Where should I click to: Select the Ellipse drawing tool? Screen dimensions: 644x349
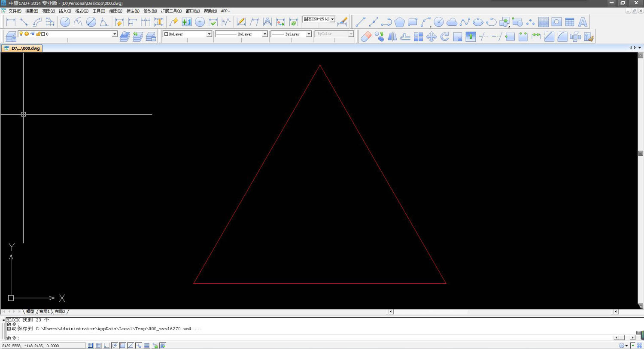pyautogui.click(x=478, y=22)
